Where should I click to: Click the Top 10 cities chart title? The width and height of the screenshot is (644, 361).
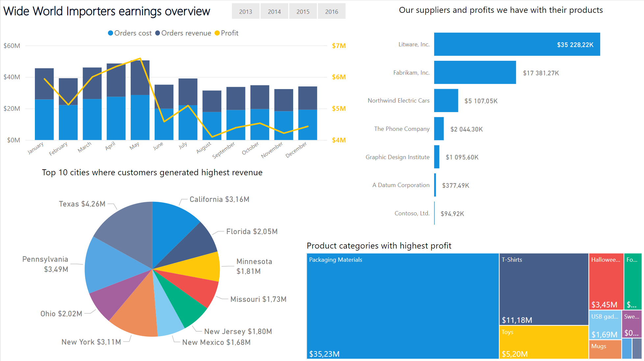(152, 172)
